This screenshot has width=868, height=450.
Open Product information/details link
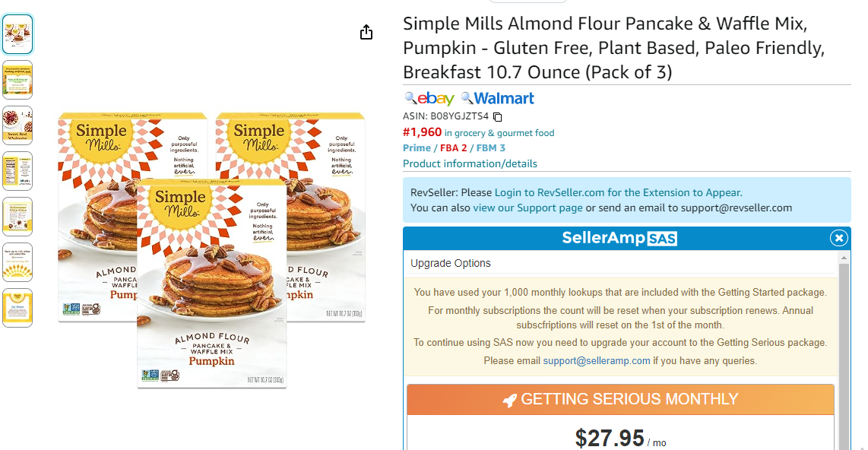(x=470, y=163)
